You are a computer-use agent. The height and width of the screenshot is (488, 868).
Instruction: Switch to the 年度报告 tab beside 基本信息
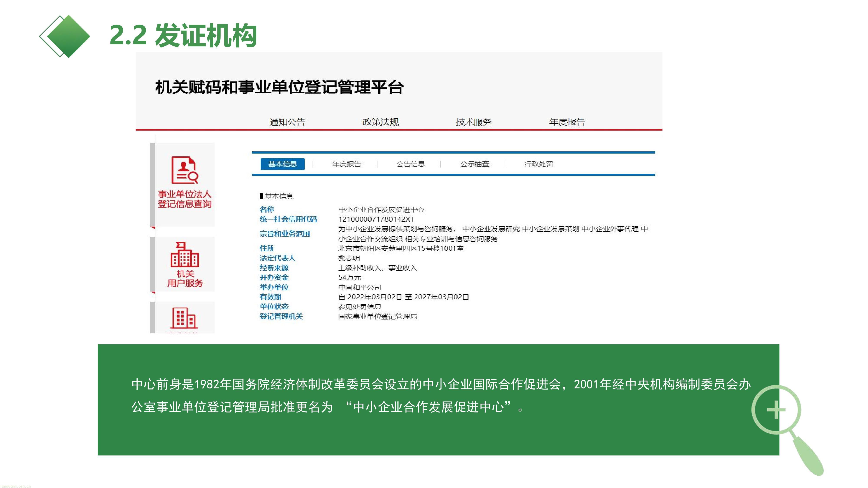pos(346,164)
